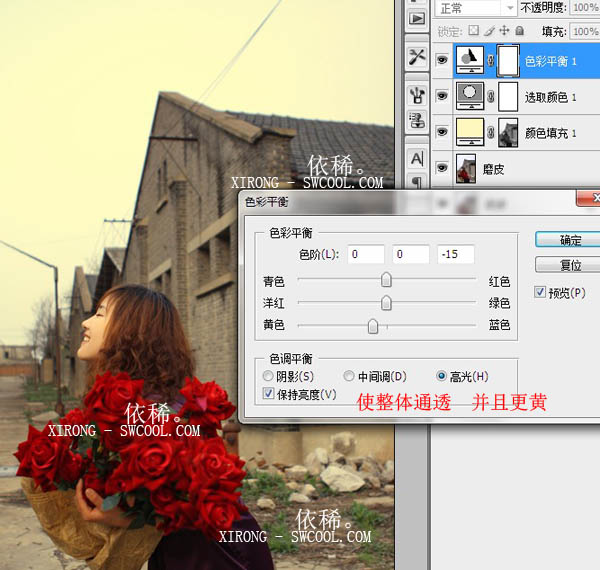Select the 中间调 midtones radio button
This screenshot has height=570, width=600.
[x=349, y=377]
